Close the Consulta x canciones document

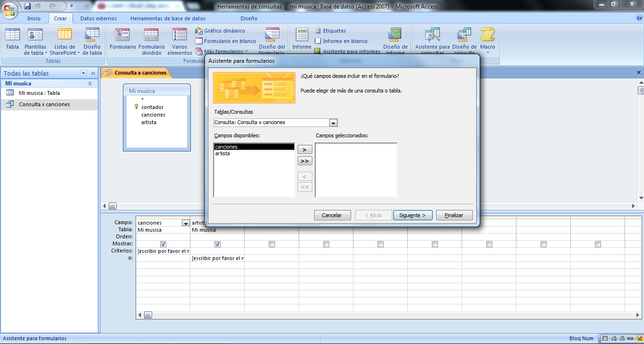[x=638, y=73]
